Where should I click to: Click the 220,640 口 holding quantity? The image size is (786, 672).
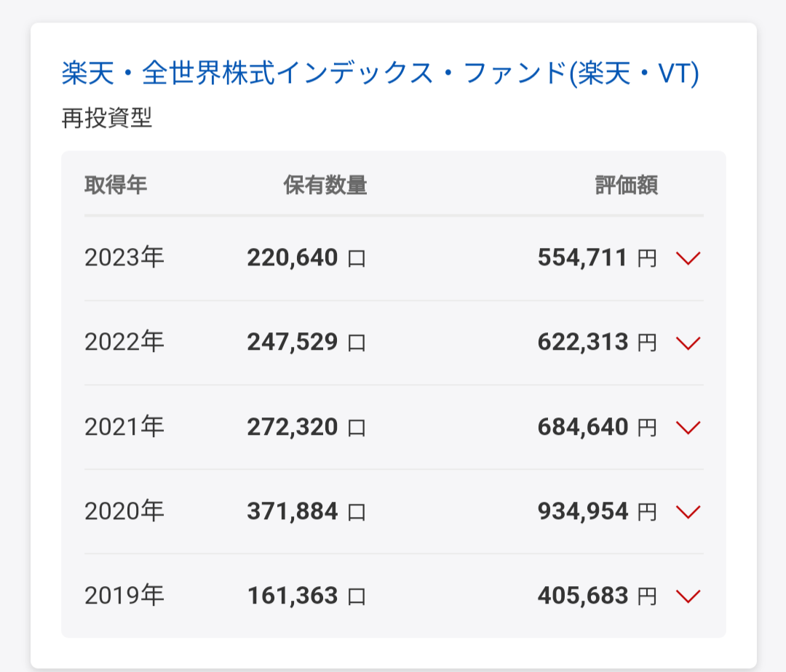pyautogui.click(x=306, y=258)
